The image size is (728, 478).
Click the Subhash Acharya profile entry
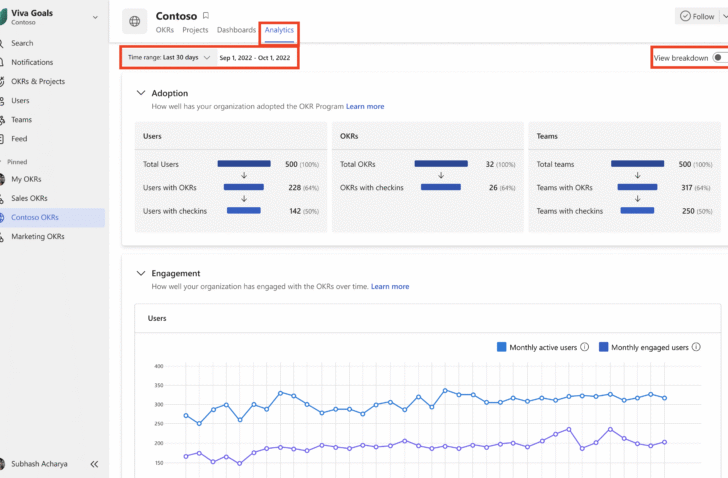coord(39,464)
